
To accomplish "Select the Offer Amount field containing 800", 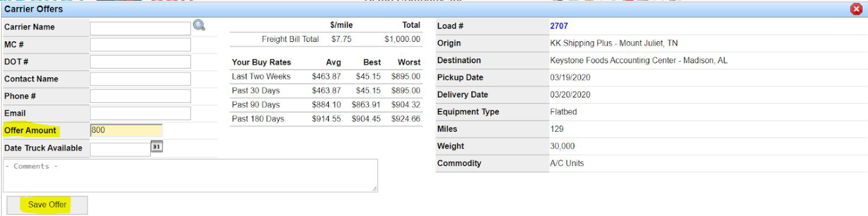I will click(x=126, y=130).
